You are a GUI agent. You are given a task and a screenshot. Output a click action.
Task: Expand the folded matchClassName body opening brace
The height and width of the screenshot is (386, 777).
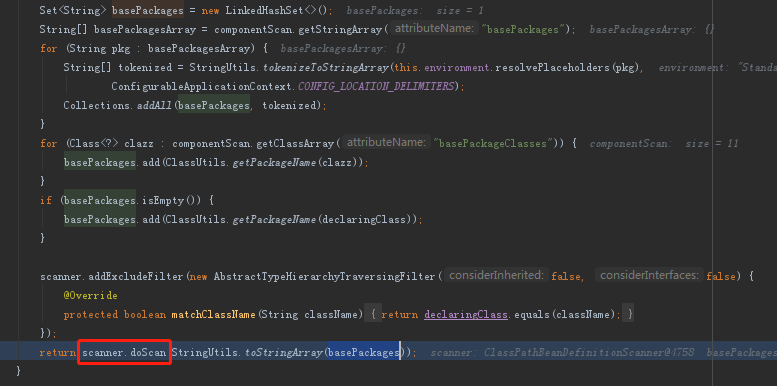(x=373, y=314)
